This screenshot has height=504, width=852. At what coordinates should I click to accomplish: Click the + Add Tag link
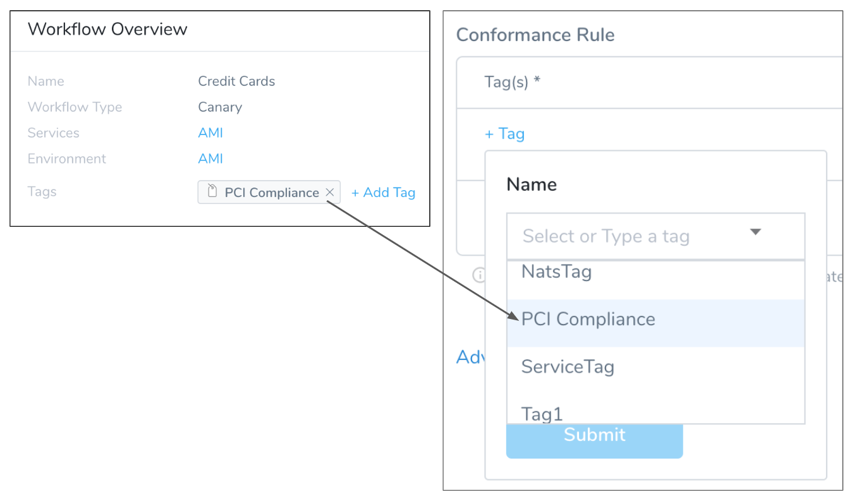point(383,193)
